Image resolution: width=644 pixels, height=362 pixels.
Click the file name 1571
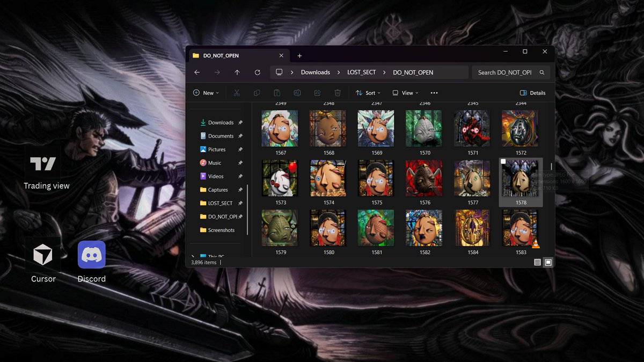click(x=473, y=153)
